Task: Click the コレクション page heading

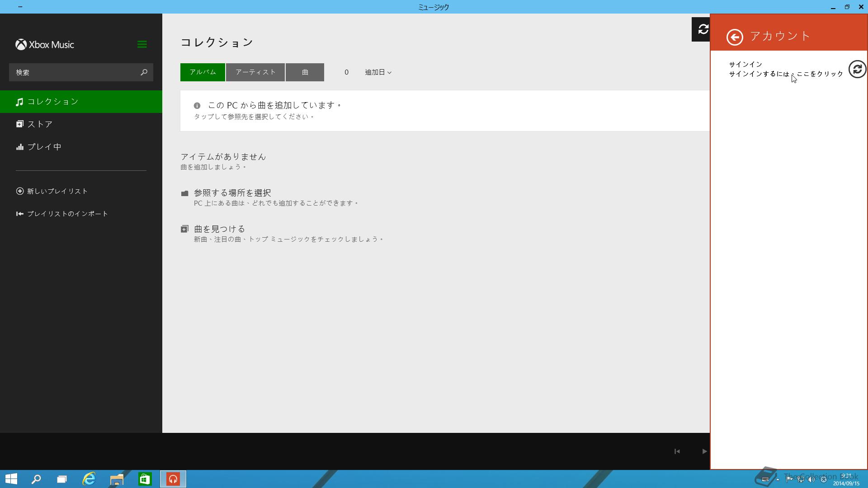Action: 217,42
